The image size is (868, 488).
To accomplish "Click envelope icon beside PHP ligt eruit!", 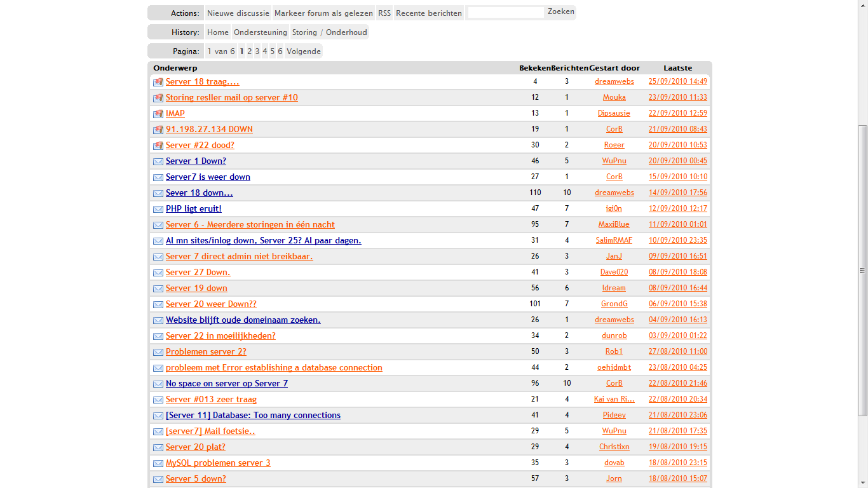I will pos(158,209).
